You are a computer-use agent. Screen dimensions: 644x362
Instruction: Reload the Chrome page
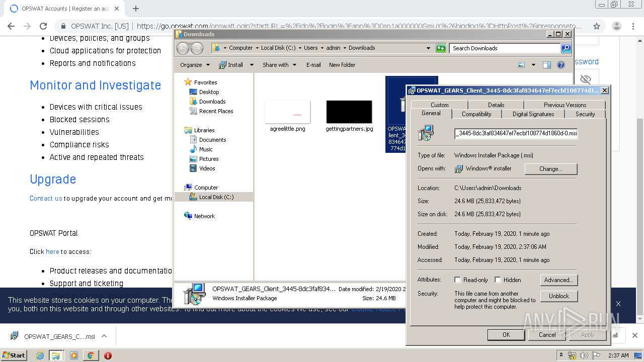[43, 26]
